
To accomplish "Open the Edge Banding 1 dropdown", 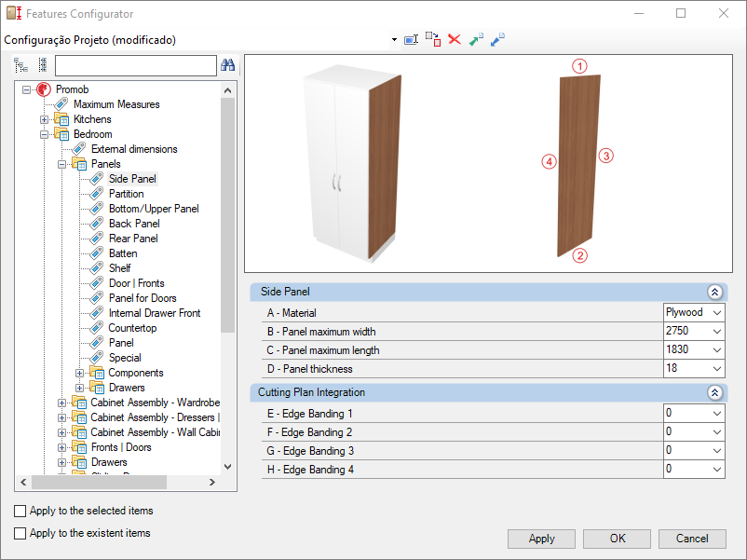I will coord(717,413).
